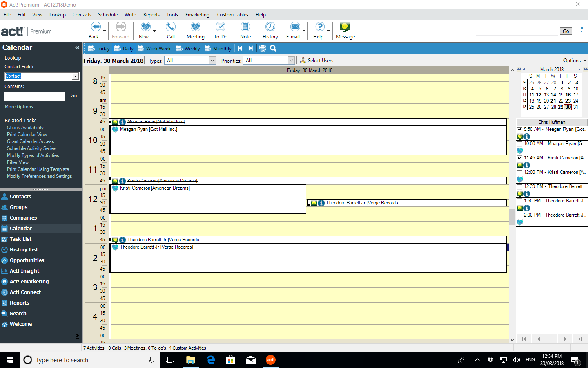Click the calendar search magnifier icon
This screenshot has height=368, width=588.
273,48
